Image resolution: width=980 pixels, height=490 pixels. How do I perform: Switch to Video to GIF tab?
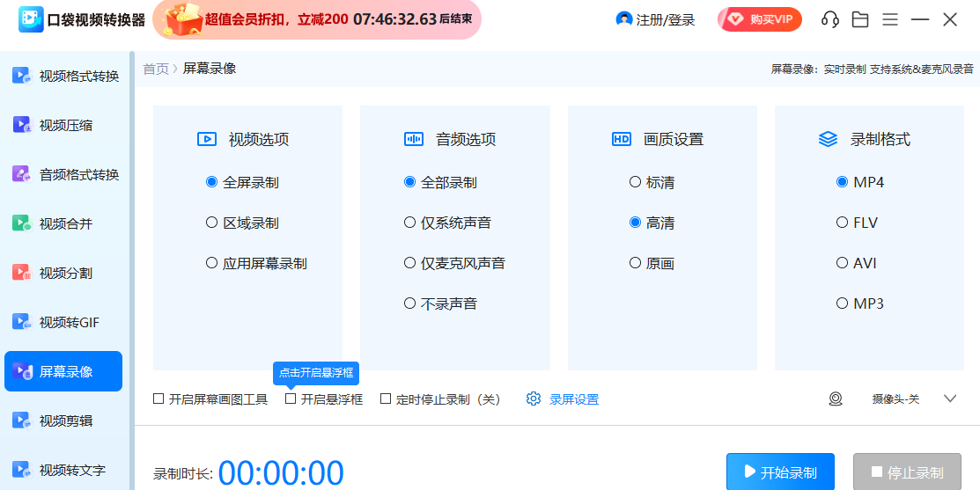[65, 323]
